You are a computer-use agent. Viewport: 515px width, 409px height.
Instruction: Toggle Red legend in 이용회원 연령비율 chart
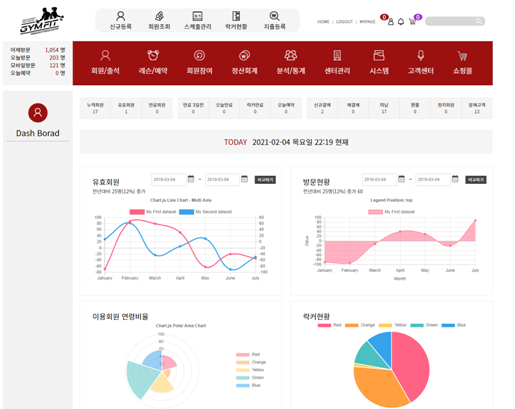pos(248,354)
